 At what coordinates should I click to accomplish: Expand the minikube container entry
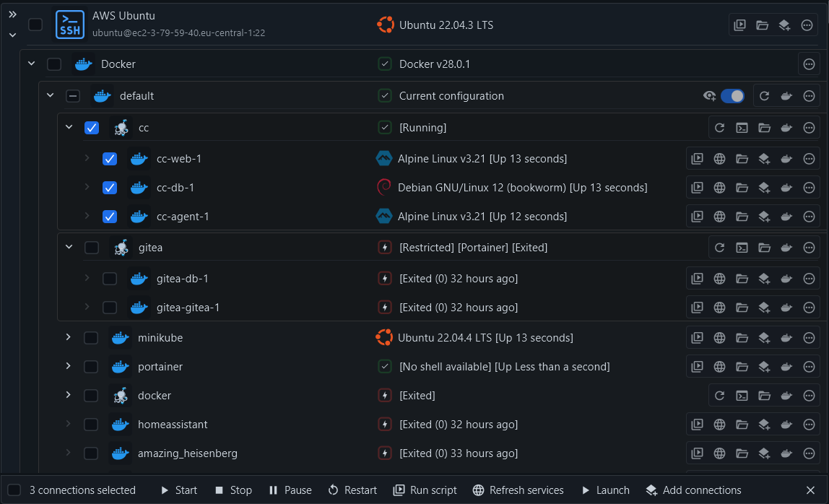click(68, 337)
